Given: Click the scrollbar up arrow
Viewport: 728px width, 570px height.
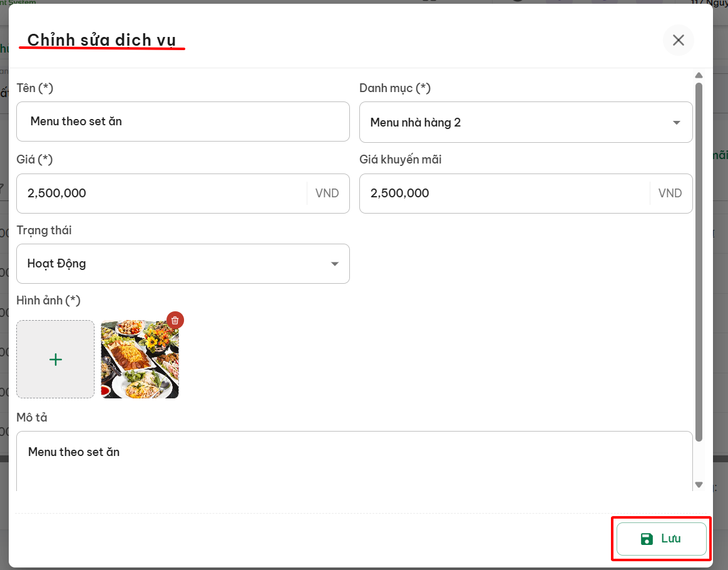Looking at the screenshot, I should point(699,75).
